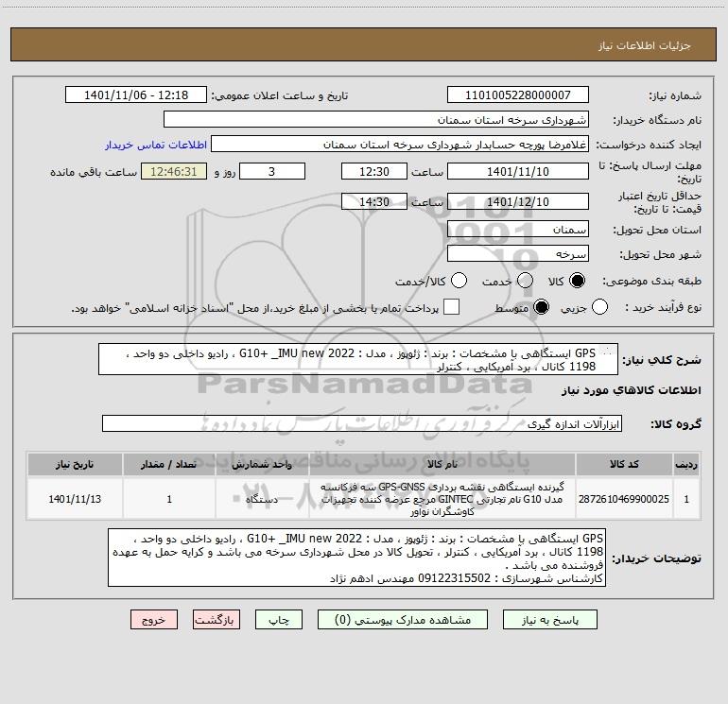This screenshot has width=728, height=704.
Task: Click item code 287261046990025 cell
Action: coord(624,499)
